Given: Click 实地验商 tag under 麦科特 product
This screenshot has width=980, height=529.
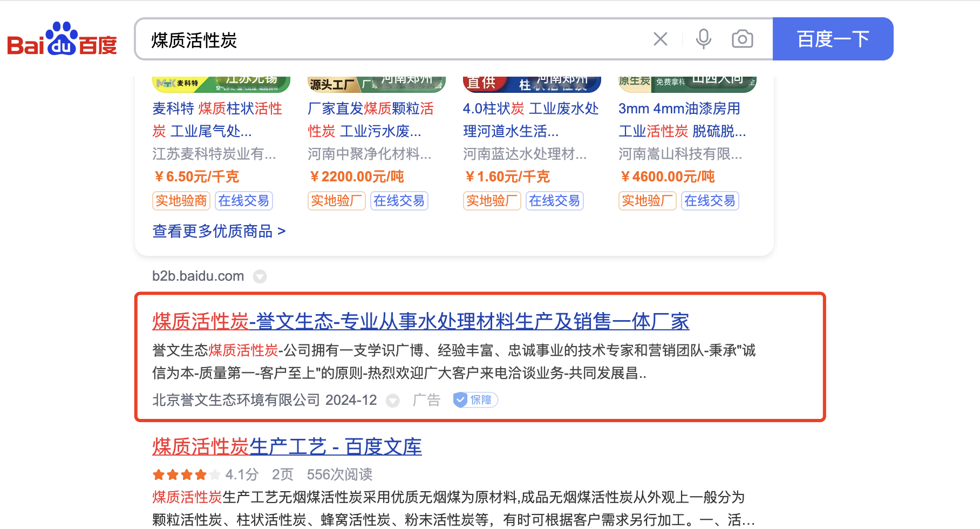Looking at the screenshot, I should pyautogui.click(x=181, y=201).
